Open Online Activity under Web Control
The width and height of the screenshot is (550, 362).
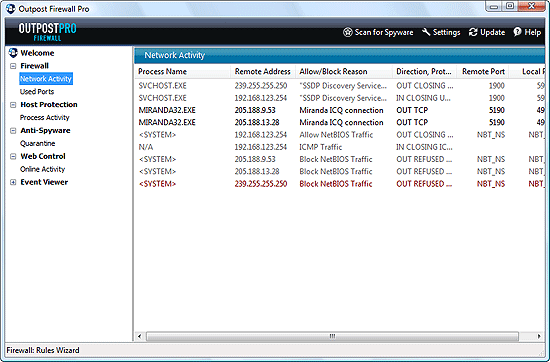coord(42,169)
